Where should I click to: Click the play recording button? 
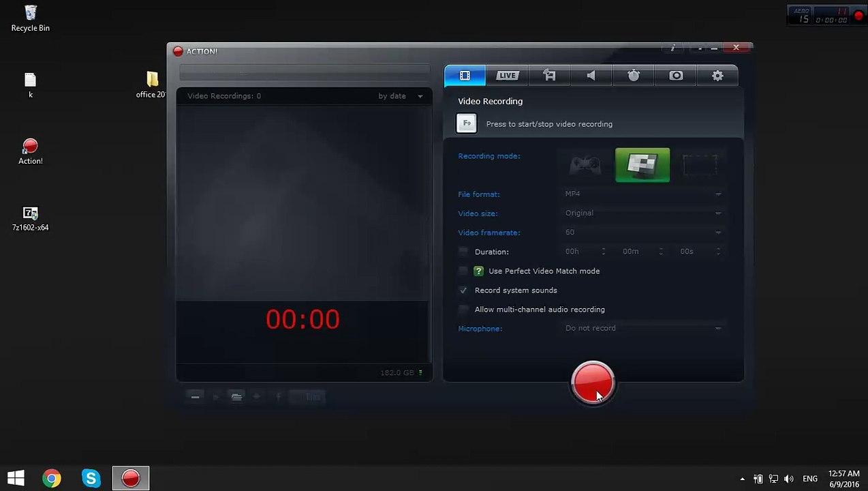pyautogui.click(x=216, y=397)
